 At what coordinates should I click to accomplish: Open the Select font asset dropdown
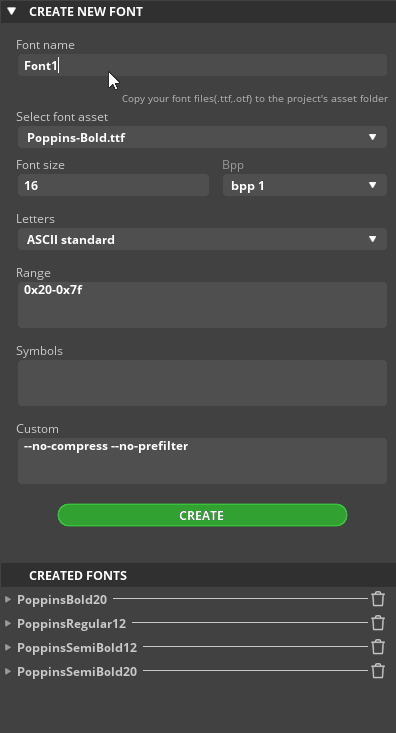(202, 137)
